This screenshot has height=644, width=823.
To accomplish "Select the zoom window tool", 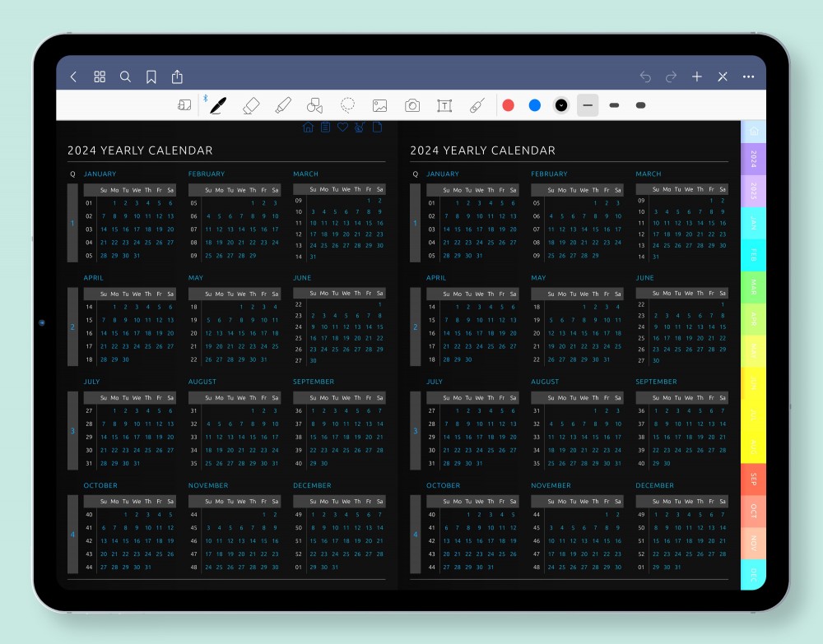I will coord(184,105).
